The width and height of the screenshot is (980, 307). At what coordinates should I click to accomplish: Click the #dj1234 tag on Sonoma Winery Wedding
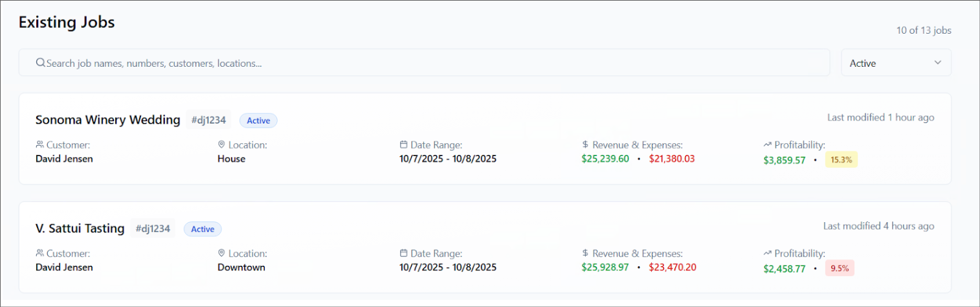click(x=208, y=120)
